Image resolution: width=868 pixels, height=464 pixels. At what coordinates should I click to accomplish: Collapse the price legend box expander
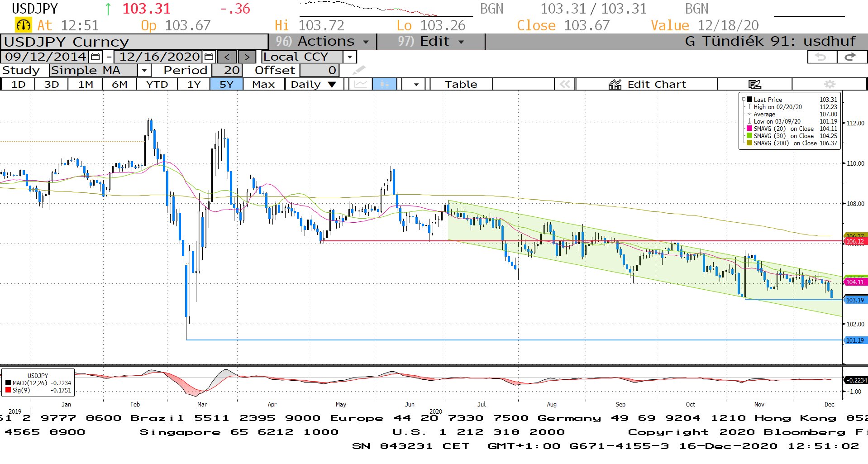coord(743,100)
